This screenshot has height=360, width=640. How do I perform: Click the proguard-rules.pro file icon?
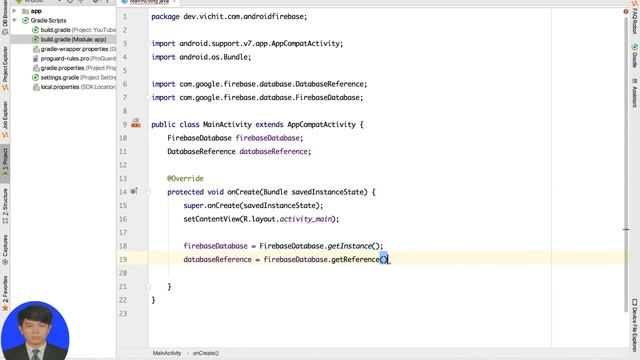coord(36,58)
